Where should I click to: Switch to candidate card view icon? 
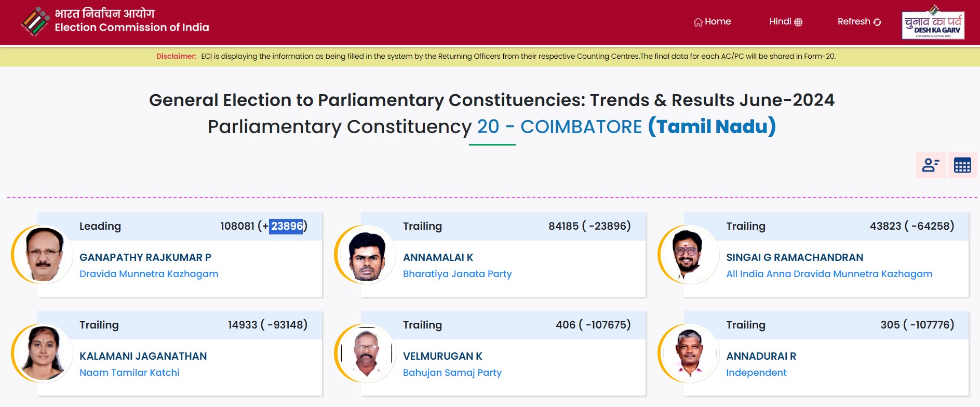coord(930,165)
